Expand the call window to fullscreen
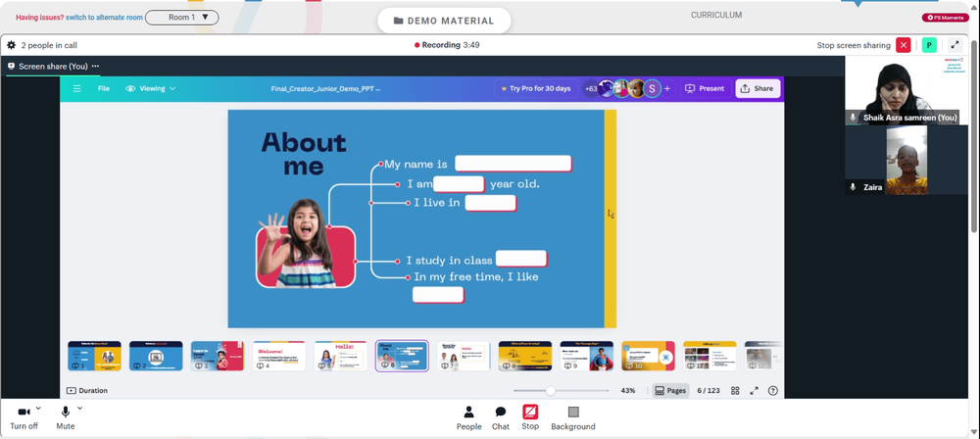The width and height of the screenshot is (980, 439). click(955, 45)
